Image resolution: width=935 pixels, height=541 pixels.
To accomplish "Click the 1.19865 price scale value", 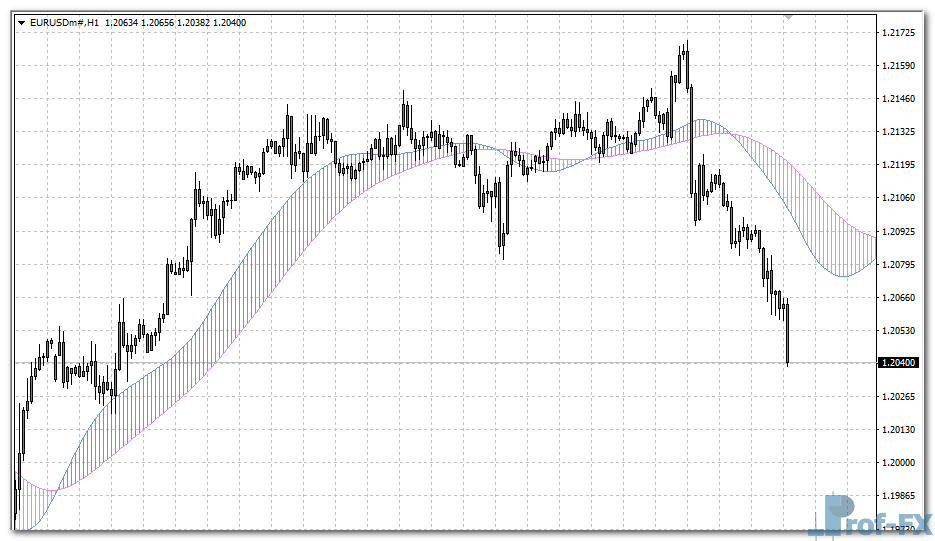I will [902, 495].
